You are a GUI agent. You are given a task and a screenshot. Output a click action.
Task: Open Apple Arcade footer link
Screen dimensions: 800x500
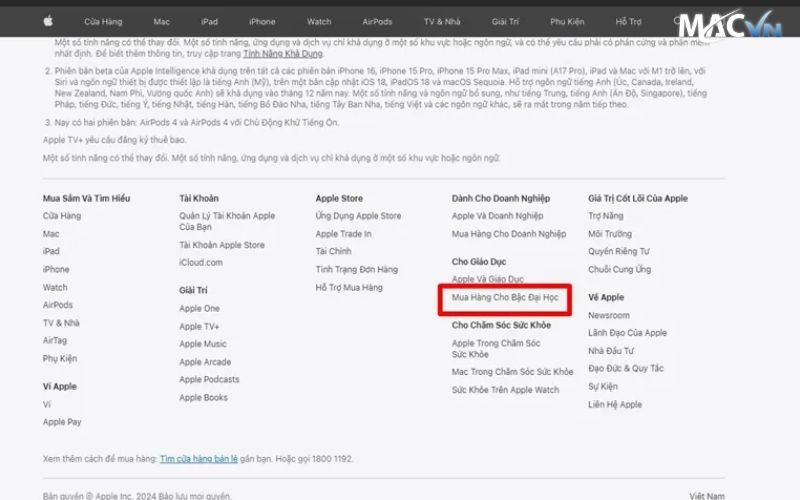(x=205, y=362)
